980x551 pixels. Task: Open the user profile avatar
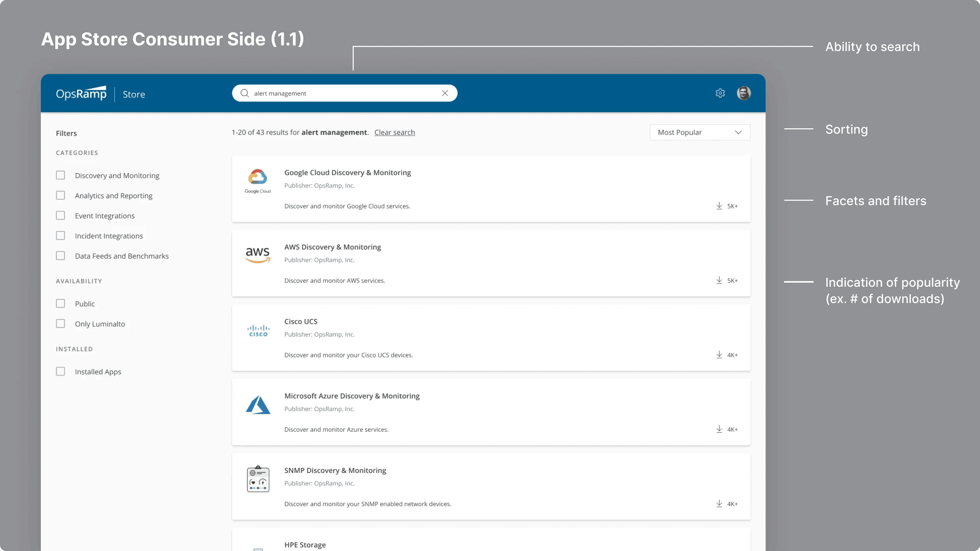(744, 93)
